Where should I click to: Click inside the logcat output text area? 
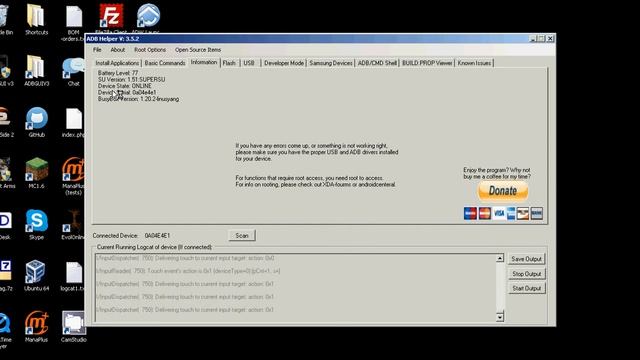click(x=296, y=288)
